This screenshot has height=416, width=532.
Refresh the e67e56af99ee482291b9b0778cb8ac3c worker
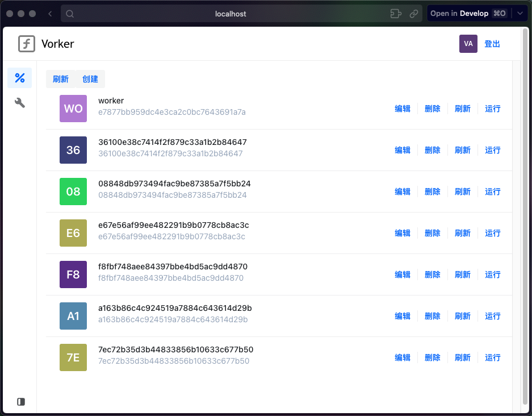[463, 233]
